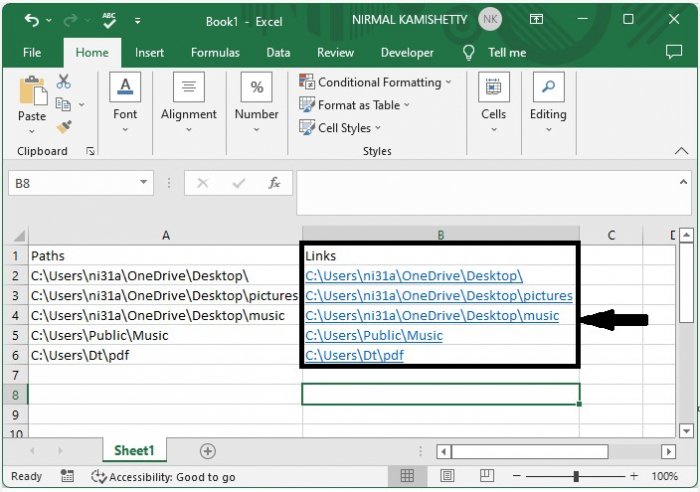The height and width of the screenshot is (492, 700).
Task: Run the ABC spelling check icon
Action: click(109, 20)
